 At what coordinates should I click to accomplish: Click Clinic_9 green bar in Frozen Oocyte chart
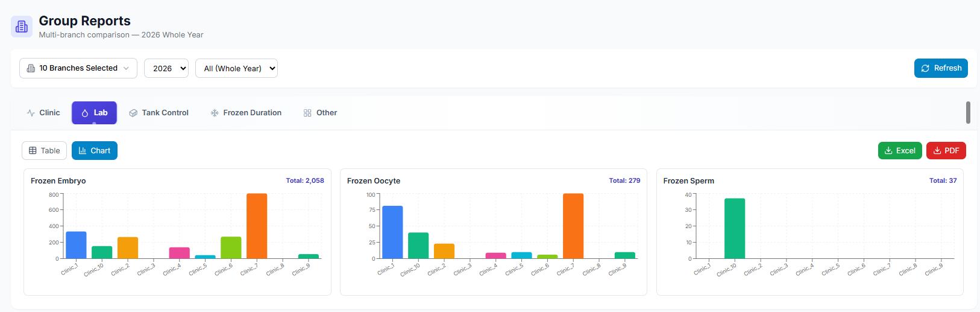coord(625,255)
